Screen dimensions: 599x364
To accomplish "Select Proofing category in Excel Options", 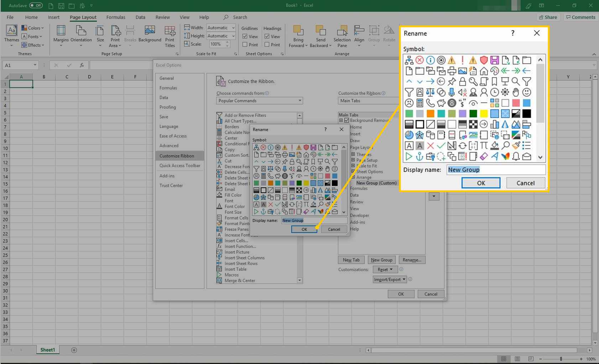I will pyautogui.click(x=167, y=107).
